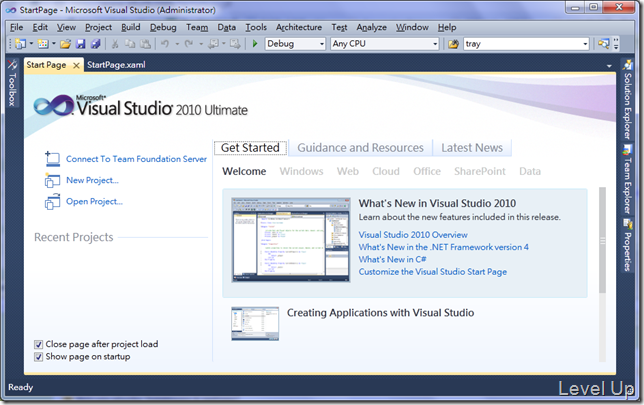Viewport: 644px width, 405px height.
Task: Click the New Project... link
Action: tap(92, 180)
